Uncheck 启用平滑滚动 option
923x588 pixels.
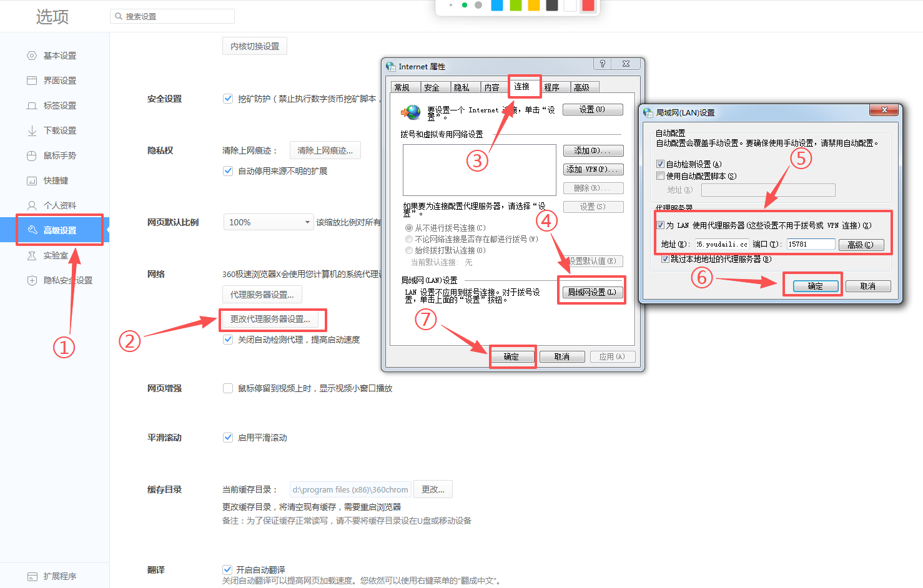pos(228,437)
